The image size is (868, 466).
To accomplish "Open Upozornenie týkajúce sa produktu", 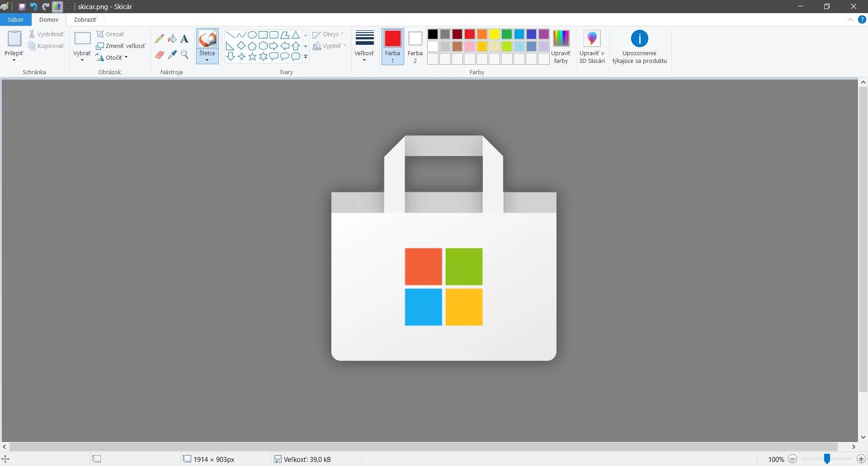I will pyautogui.click(x=639, y=46).
